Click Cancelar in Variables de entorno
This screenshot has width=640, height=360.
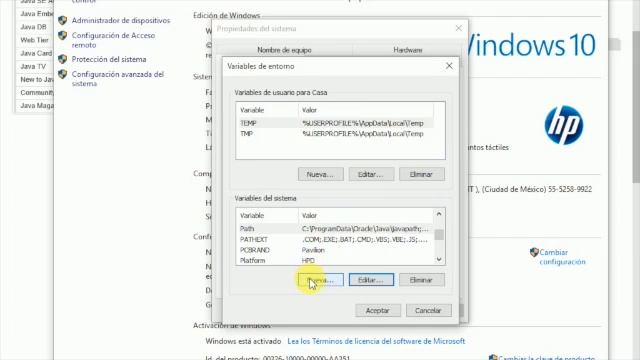coord(429,310)
